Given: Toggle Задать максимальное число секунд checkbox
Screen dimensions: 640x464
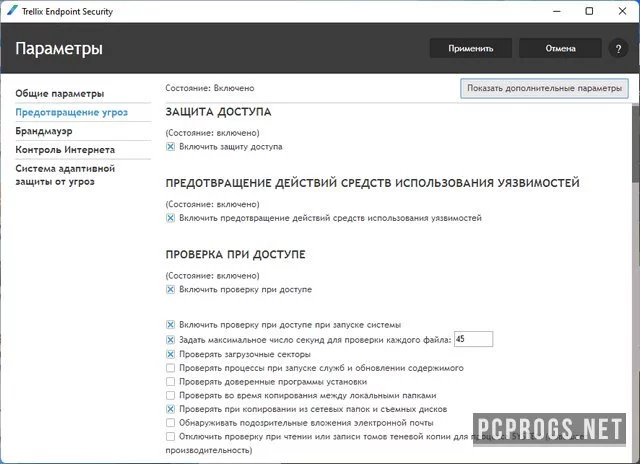Looking at the screenshot, I should pyautogui.click(x=171, y=340).
